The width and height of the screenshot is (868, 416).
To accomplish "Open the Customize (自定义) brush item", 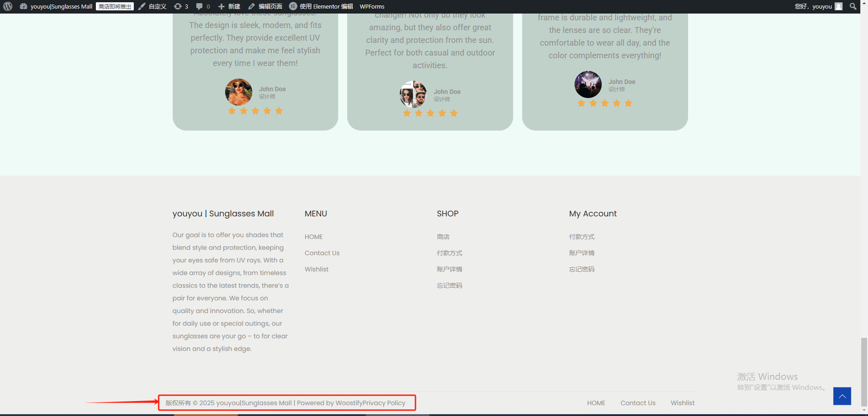I will tap(153, 6).
